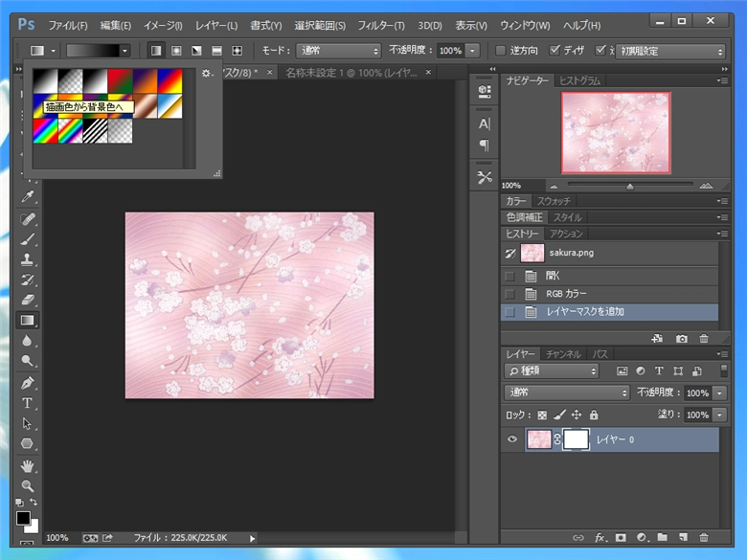Viewport: 747px width, 560px height.
Task: Click the delete layer trash icon
Action: tap(704, 539)
